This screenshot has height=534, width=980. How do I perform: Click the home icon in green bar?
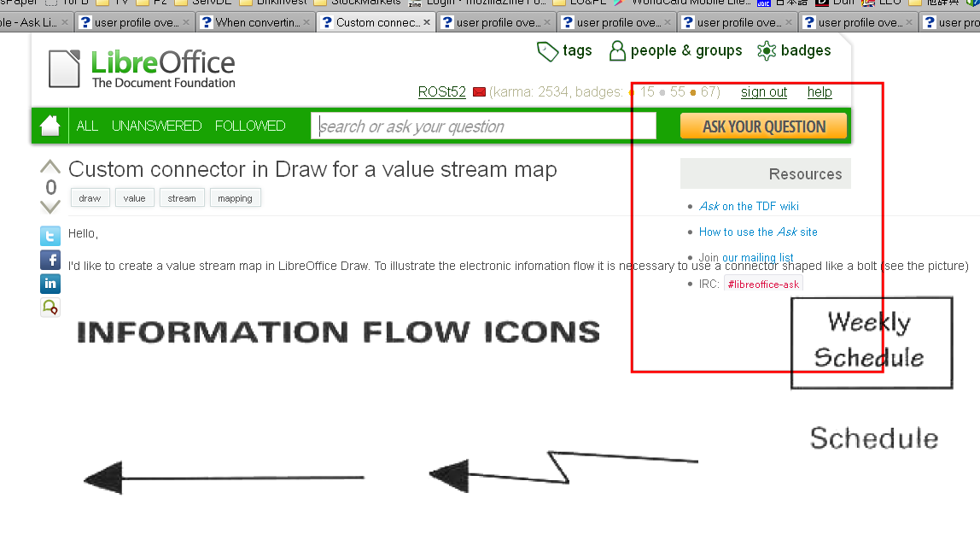pyautogui.click(x=50, y=126)
